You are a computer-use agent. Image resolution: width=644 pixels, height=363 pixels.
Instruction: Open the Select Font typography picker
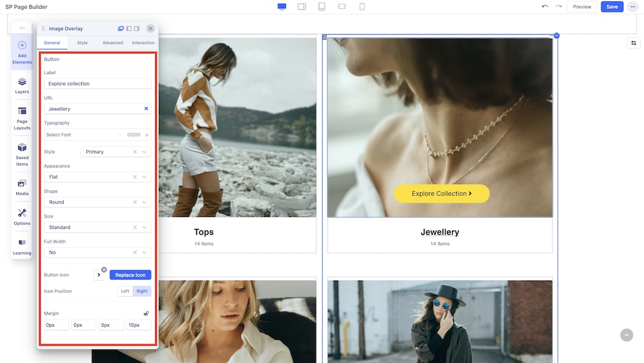click(97, 135)
